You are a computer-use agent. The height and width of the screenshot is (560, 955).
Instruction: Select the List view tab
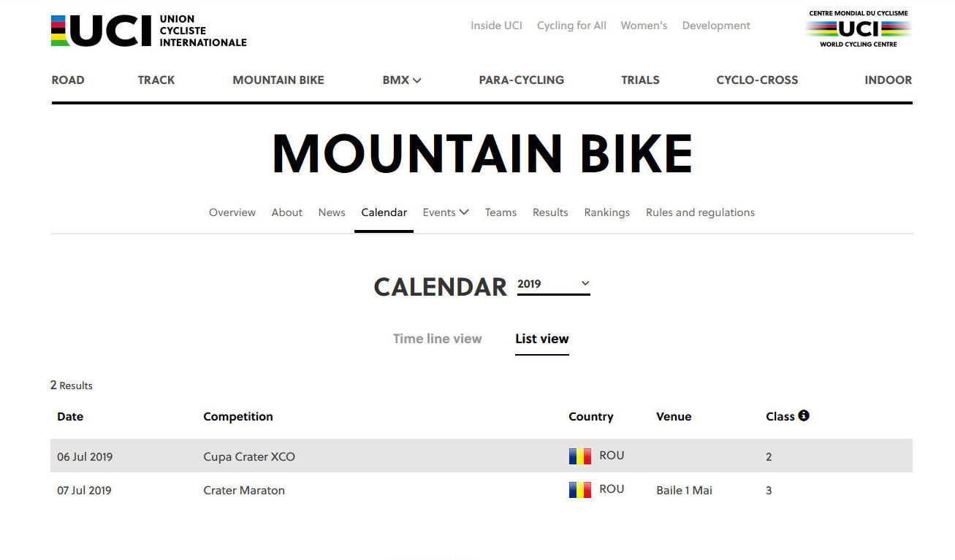pos(541,339)
